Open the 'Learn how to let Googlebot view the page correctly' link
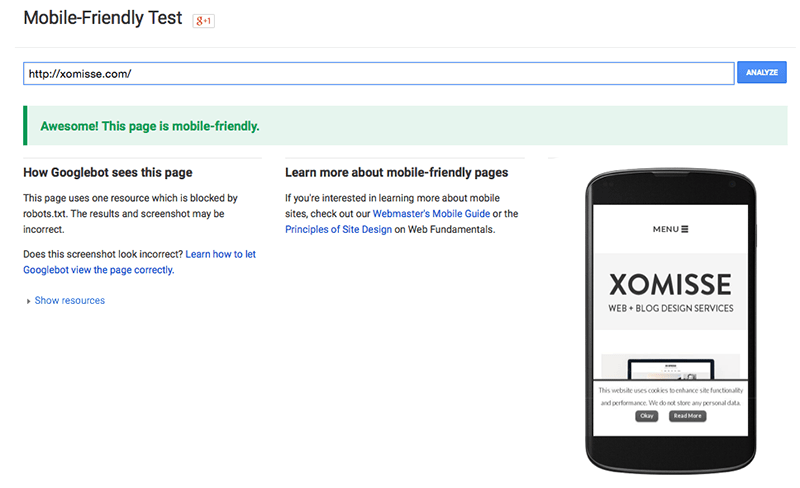Image resolution: width=800 pixels, height=488 pixels. 139,262
